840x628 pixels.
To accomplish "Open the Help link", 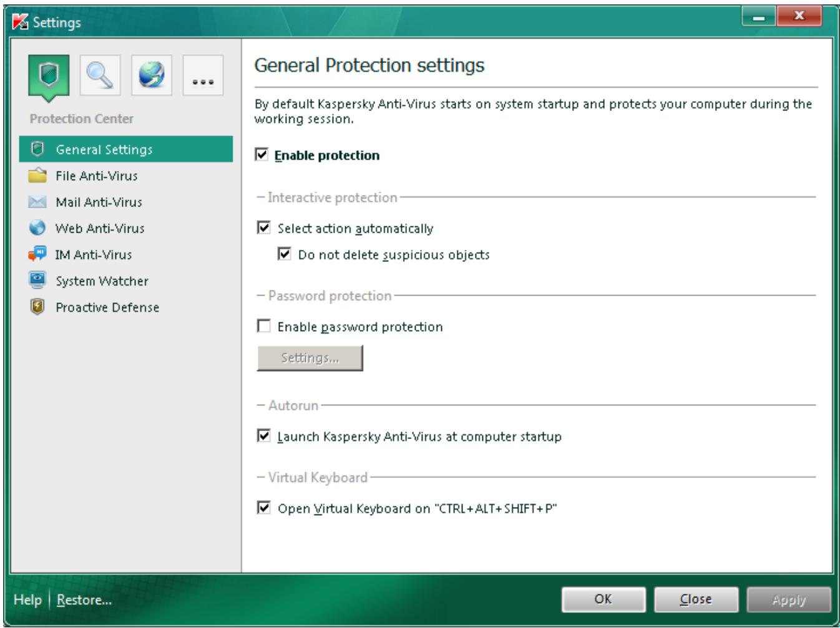I will pyautogui.click(x=27, y=599).
